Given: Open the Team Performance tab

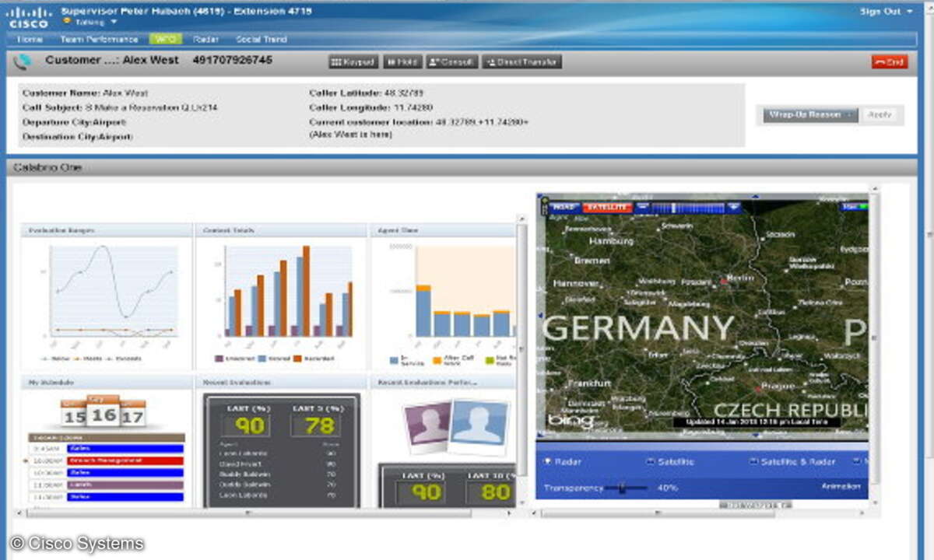Looking at the screenshot, I should click(99, 39).
